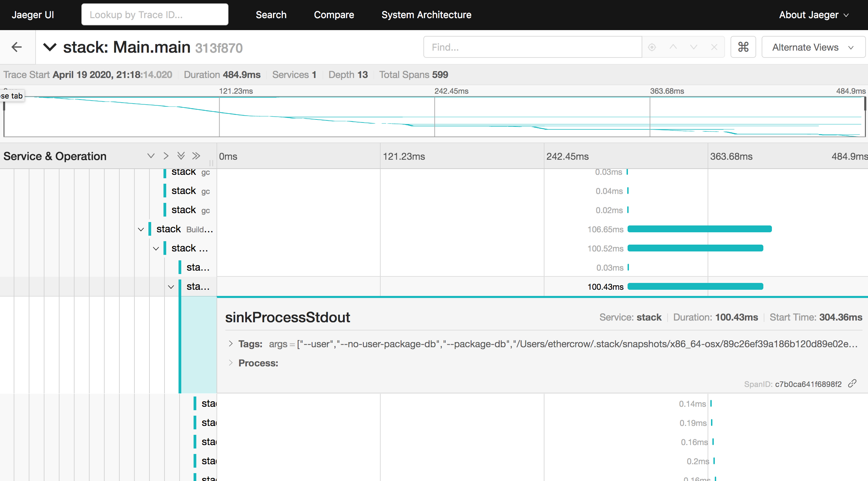Select the Compare menu item
This screenshot has height=481, width=868.
pyautogui.click(x=333, y=15)
